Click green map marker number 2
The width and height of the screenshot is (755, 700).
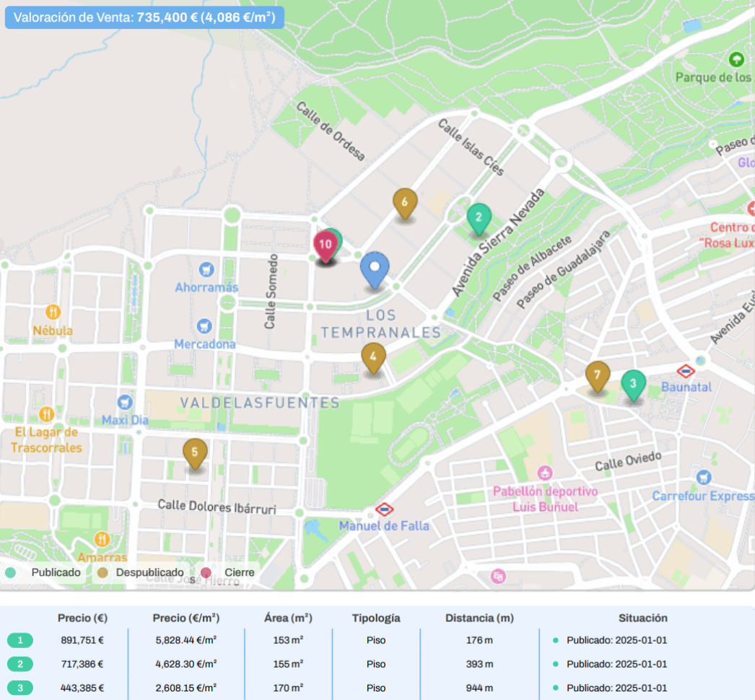[479, 217]
